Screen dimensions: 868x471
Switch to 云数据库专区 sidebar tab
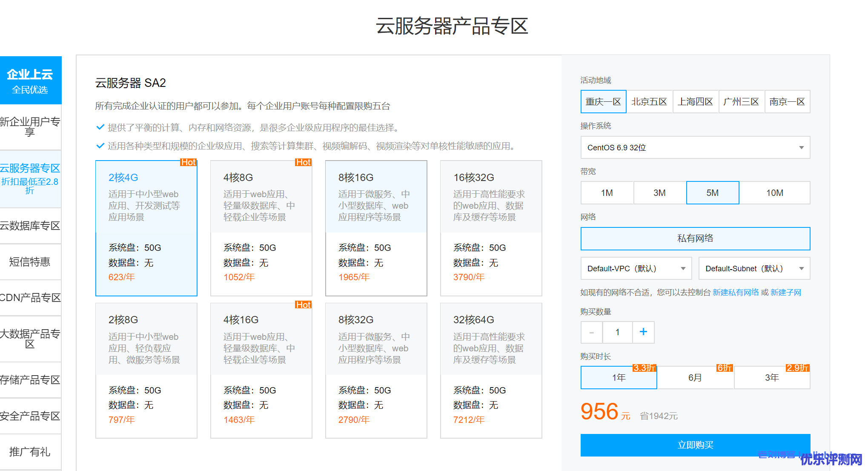pyautogui.click(x=30, y=226)
